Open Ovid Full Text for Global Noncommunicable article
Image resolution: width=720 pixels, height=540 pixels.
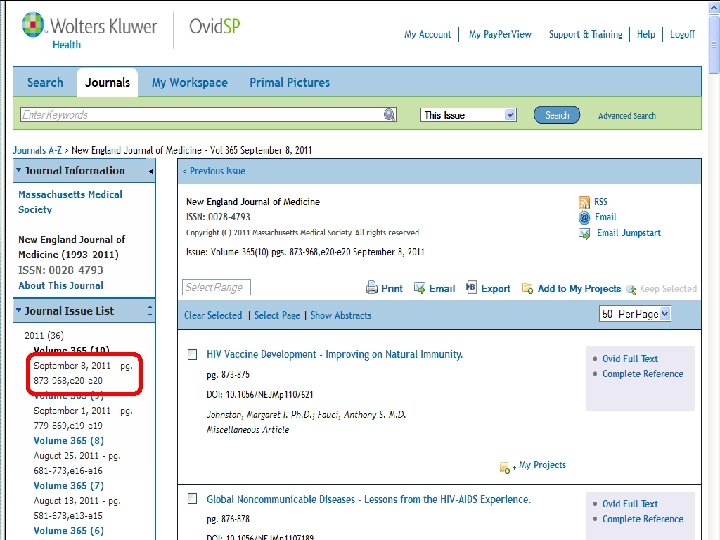click(x=630, y=504)
